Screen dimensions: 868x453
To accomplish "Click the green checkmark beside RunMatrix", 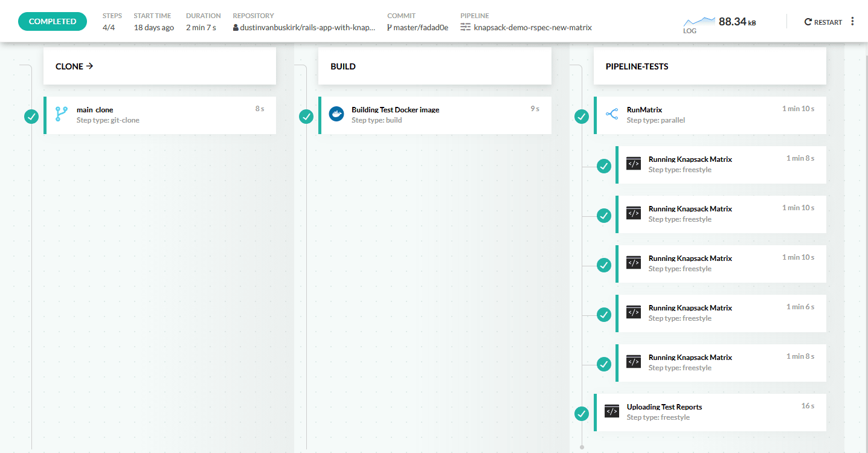I will (x=582, y=116).
